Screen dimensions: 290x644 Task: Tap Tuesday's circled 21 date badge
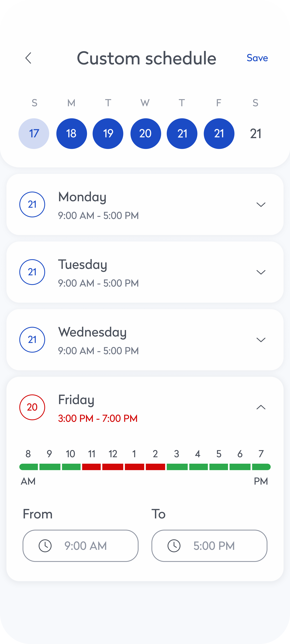[32, 272]
